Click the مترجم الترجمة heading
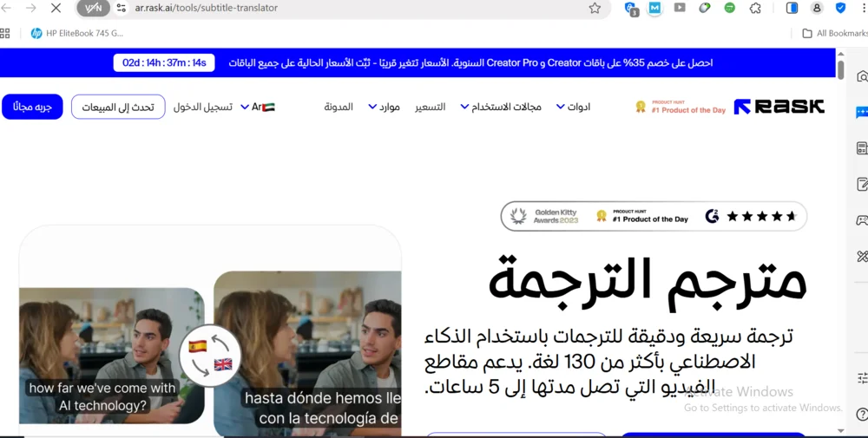Viewport: 868px width, 438px height. coord(648,282)
